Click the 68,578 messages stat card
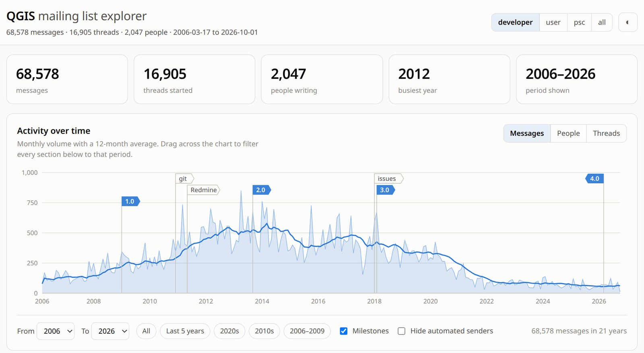The width and height of the screenshot is (644, 353). pos(67,79)
